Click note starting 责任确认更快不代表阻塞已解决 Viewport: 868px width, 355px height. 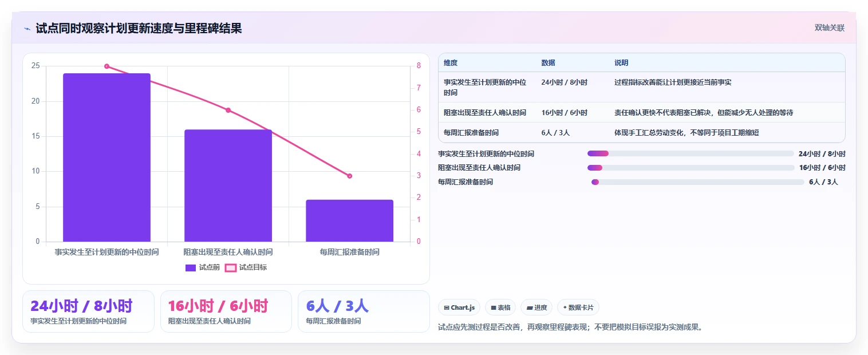pos(704,113)
